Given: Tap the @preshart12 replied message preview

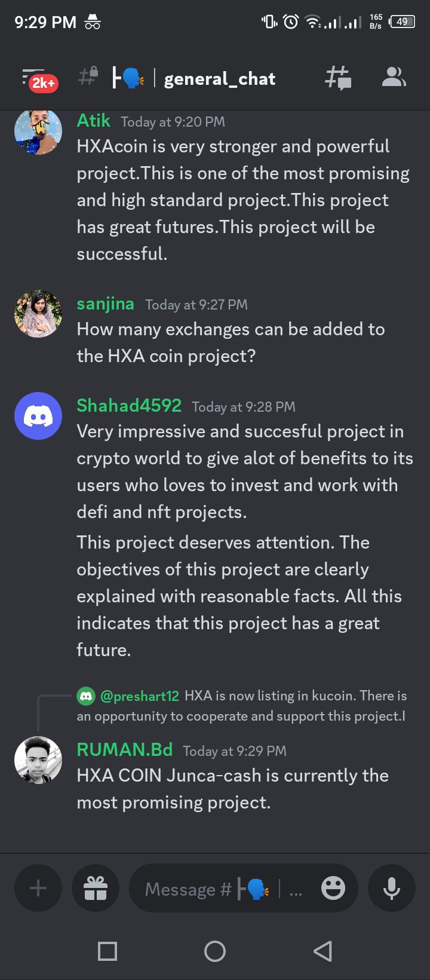Looking at the screenshot, I should (242, 706).
